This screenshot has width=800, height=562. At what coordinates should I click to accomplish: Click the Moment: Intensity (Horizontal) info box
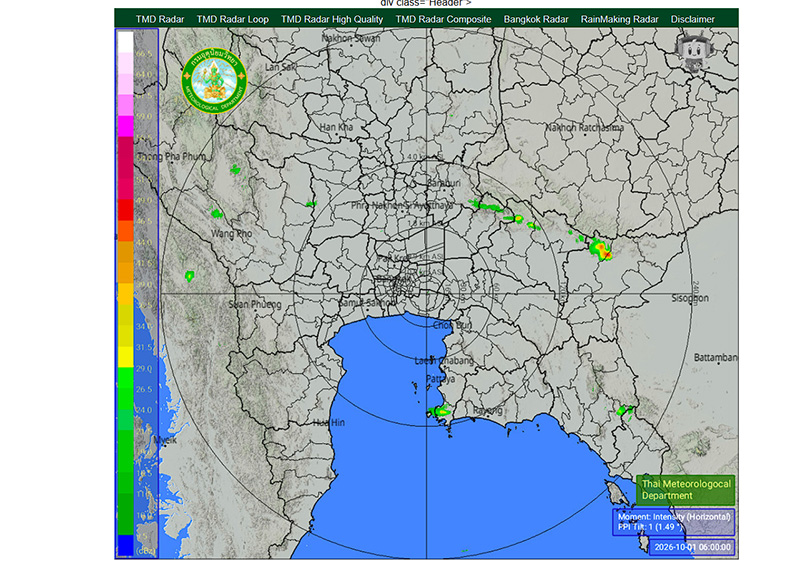[x=673, y=522]
